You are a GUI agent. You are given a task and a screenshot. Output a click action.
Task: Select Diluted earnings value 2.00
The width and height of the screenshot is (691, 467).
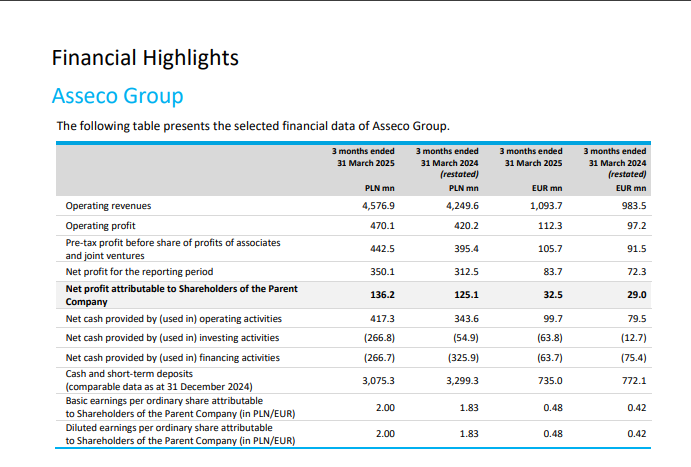385,434
